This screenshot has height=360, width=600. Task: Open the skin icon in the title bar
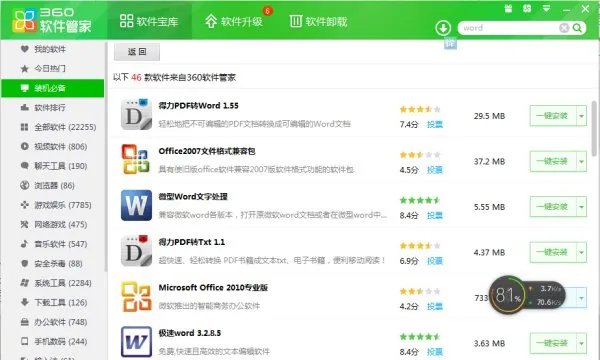527,8
